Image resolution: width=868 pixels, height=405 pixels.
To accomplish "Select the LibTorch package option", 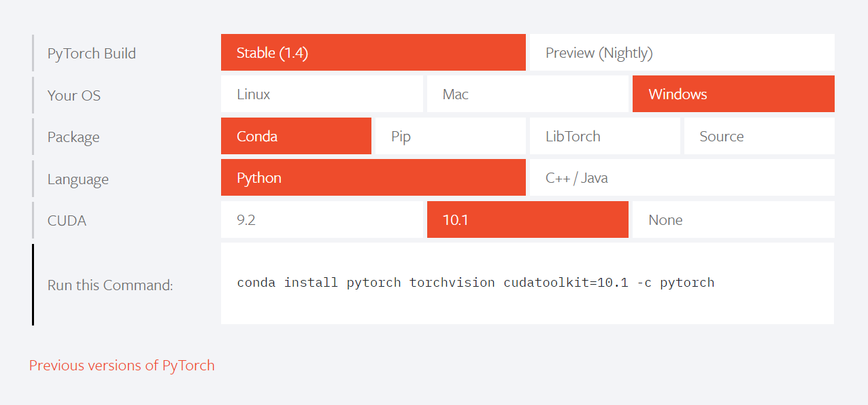I will (604, 136).
